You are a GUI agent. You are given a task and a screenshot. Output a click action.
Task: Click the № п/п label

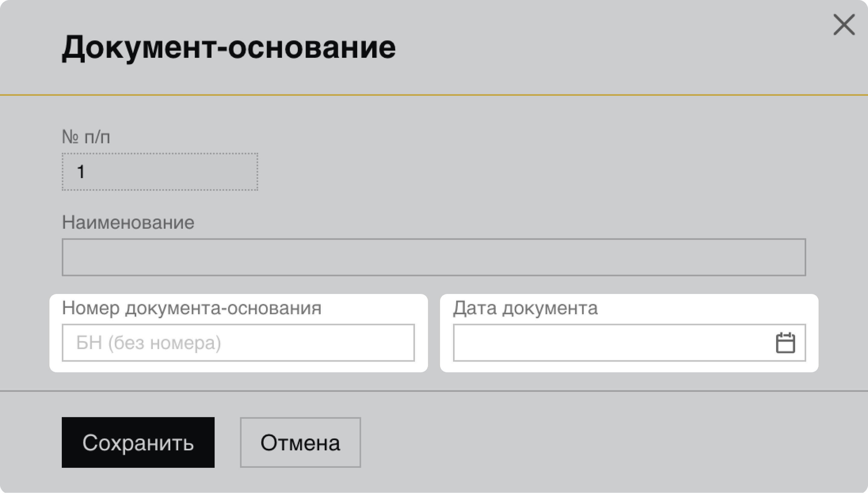click(86, 137)
